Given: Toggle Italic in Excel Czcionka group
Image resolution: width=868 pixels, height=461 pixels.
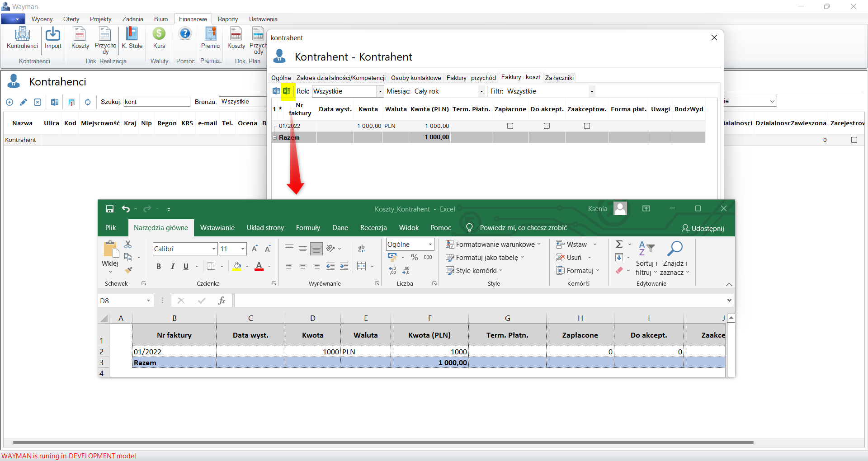Looking at the screenshot, I should (x=172, y=266).
